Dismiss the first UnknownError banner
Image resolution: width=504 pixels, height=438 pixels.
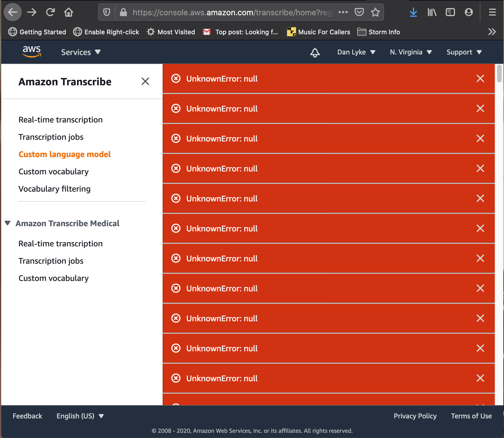(480, 79)
